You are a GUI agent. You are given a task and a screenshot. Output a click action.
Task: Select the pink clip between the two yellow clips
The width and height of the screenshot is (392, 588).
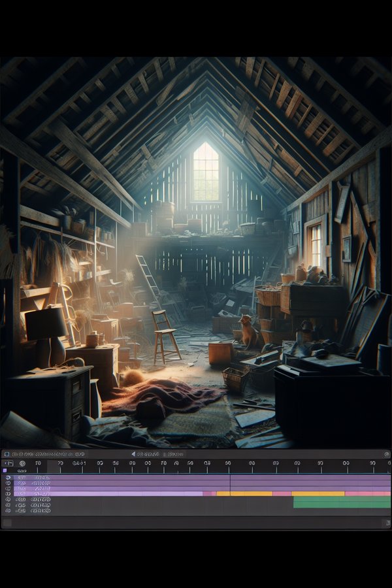(282, 494)
